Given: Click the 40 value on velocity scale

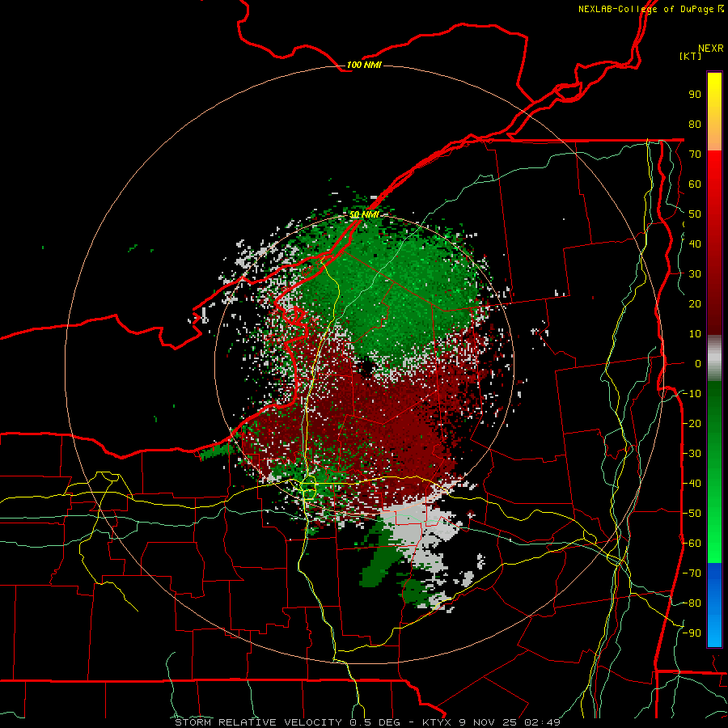Looking at the screenshot, I should (695, 244).
